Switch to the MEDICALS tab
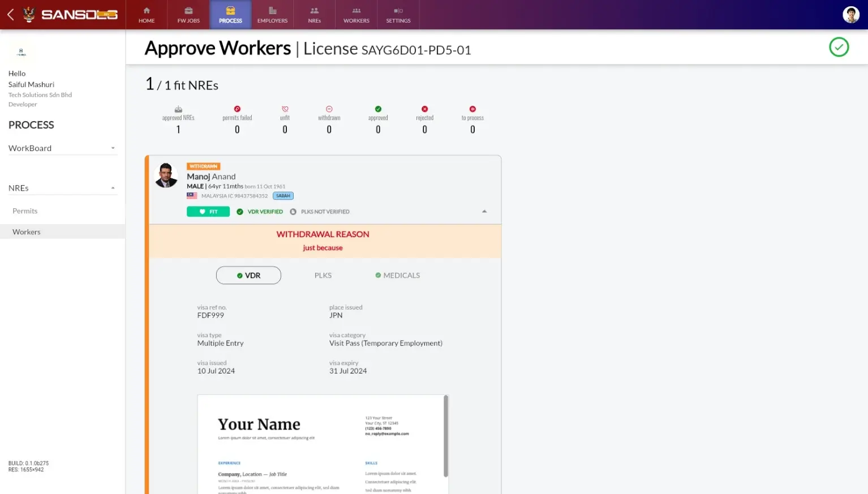 coord(397,276)
